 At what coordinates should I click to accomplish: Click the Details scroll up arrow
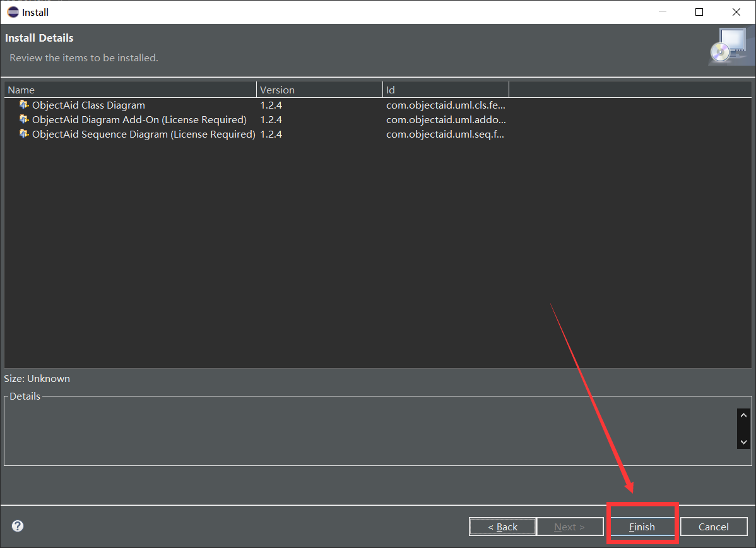743,415
